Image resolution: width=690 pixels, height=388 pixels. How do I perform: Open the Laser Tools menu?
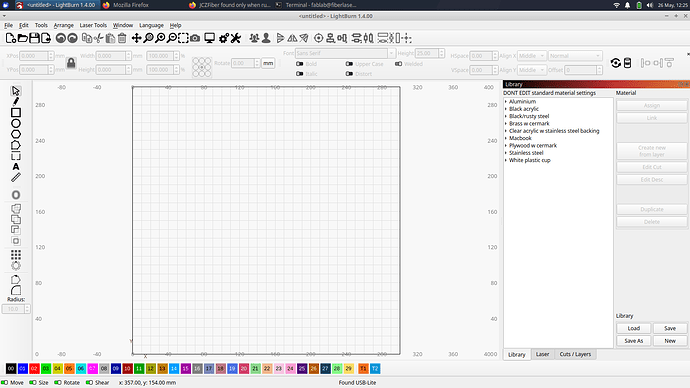(93, 25)
